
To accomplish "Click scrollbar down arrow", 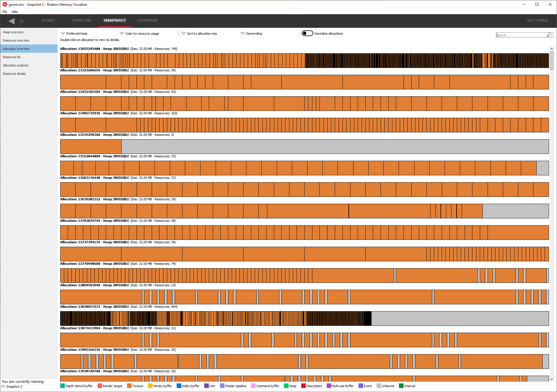I will click(x=552, y=379).
